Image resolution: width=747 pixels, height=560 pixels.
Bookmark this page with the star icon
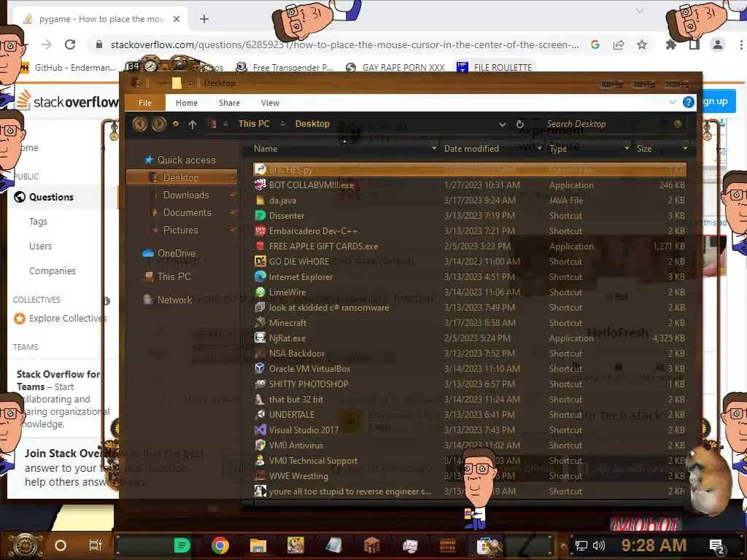pos(642,44)
